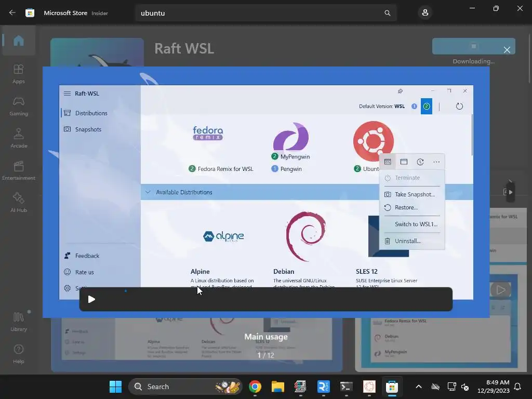Open the Apps section in sidebar
This screenshot has height=399, width=532.
[19, 74]
